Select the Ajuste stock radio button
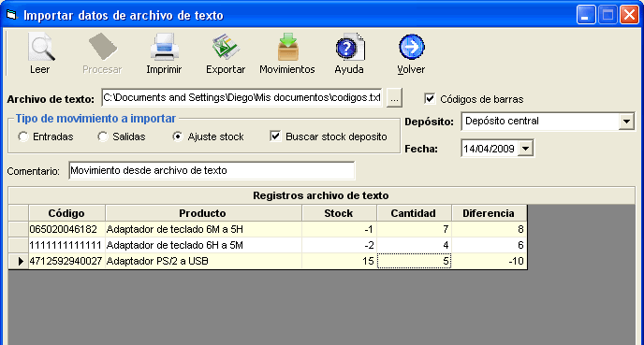This screenshot has height=345, width=644. pyautogui.click(x=178, y=137)
